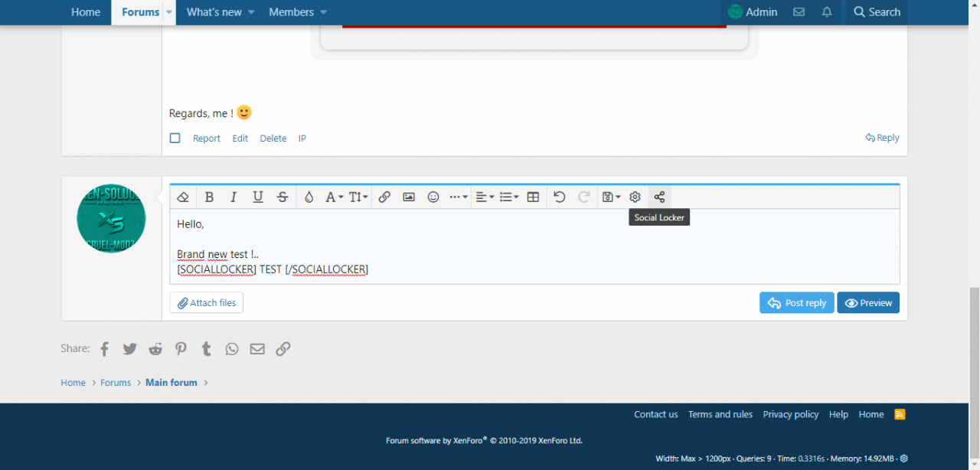980x470 pixels.
Task: Insert a table into the reply
Action: click(x=534, y=197)
